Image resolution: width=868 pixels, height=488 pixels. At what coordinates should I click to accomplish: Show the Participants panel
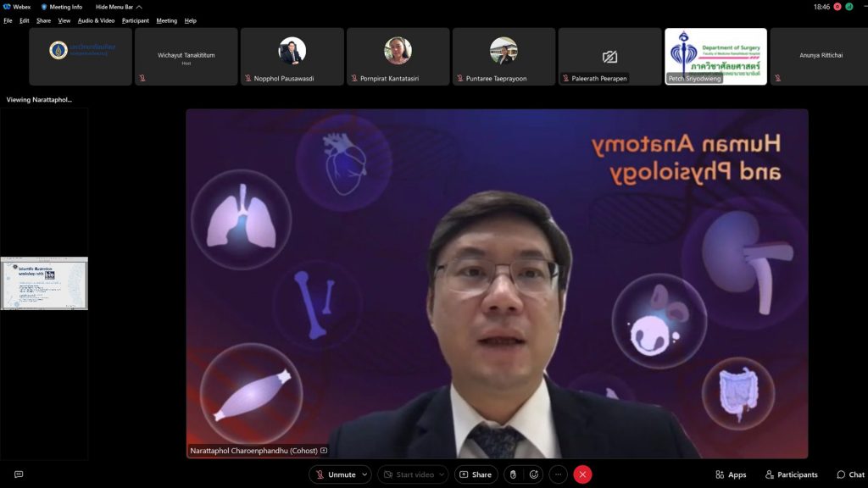(x=792, y=474)
